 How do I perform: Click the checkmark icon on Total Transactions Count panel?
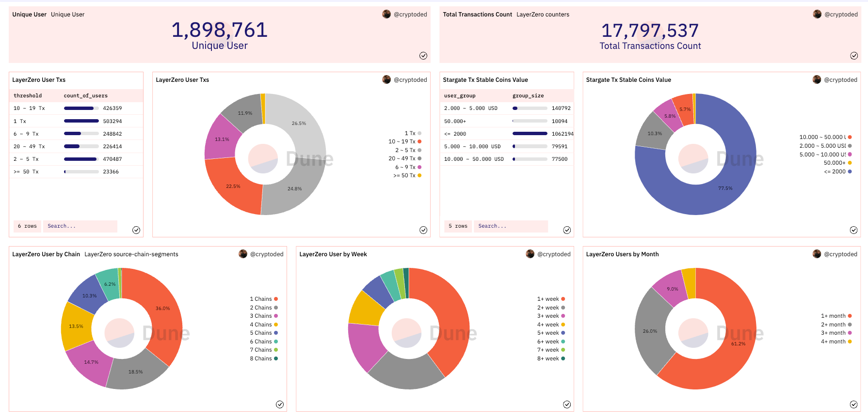pos(854,56)
